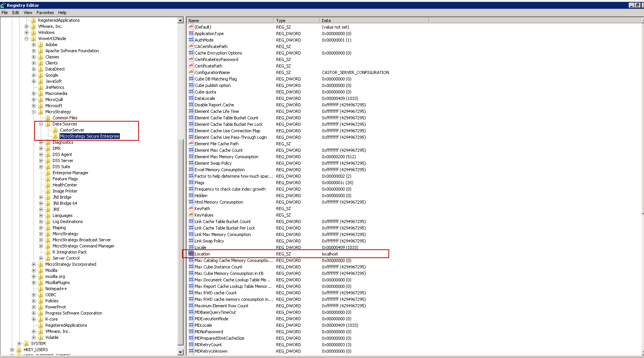Click the CastorServer folder icon
The height and width of the screenshot is (358, 644).
55,130
